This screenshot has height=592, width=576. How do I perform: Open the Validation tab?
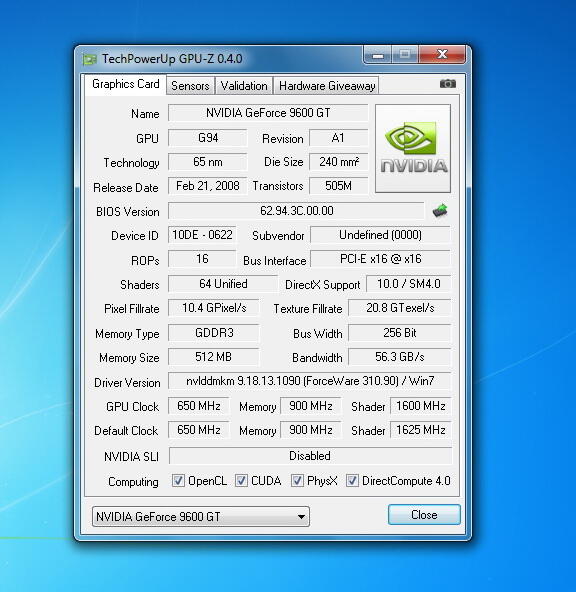point(244,86)
